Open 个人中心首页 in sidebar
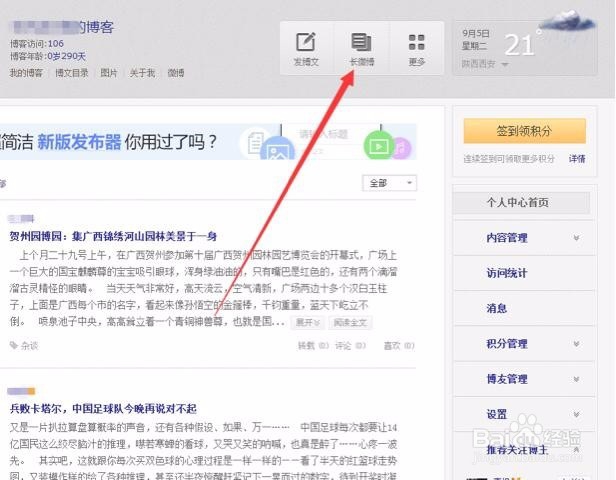The image size is (616, 480). [521, 202]
